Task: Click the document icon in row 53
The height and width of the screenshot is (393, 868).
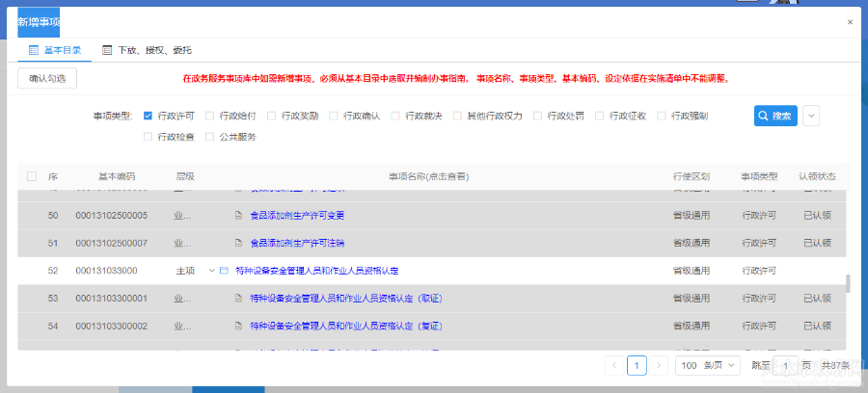Action: 238,299
